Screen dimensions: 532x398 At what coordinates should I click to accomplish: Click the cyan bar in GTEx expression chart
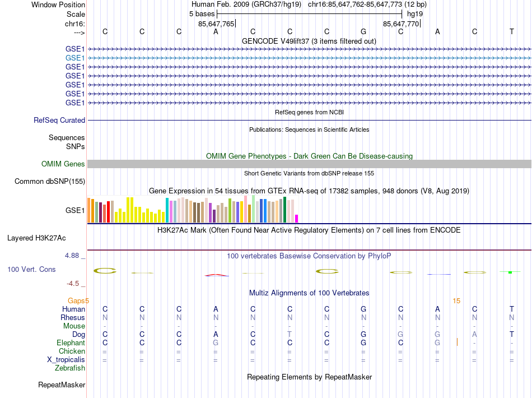pos(167,210)
